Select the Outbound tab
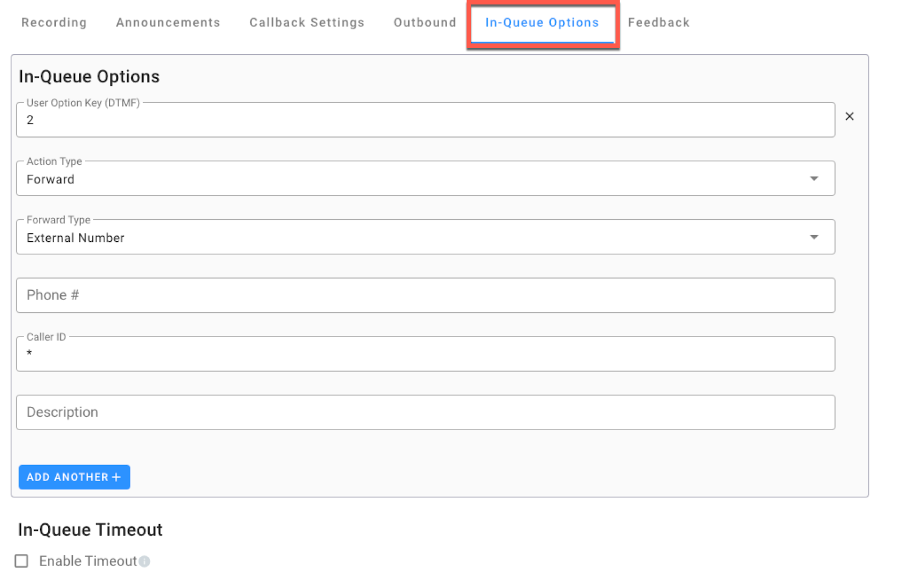The width and height of the screenshot is (902, 588). (x=425, y=23)
